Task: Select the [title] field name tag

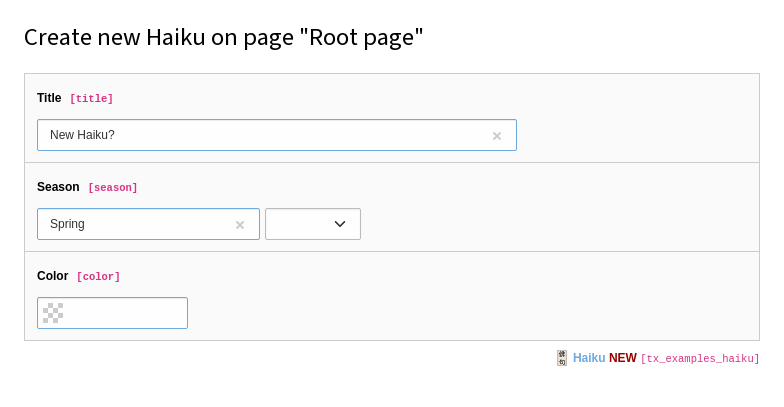Action: coord(91,99)
